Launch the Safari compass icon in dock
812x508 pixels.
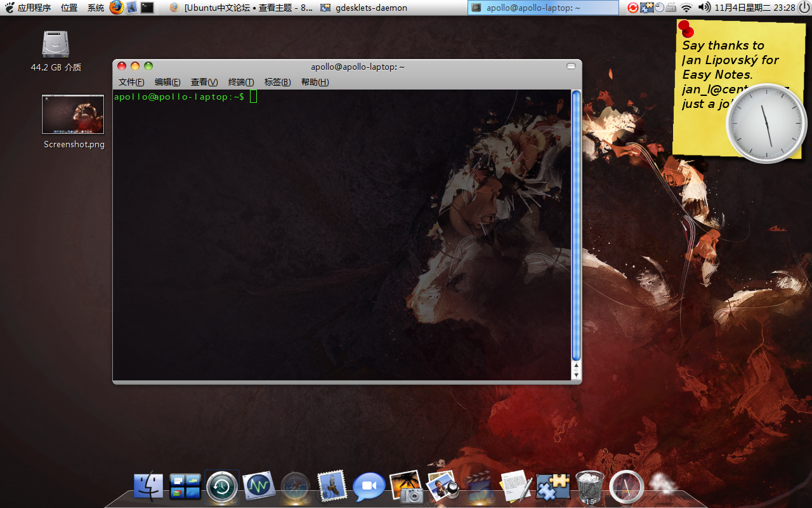296,487
